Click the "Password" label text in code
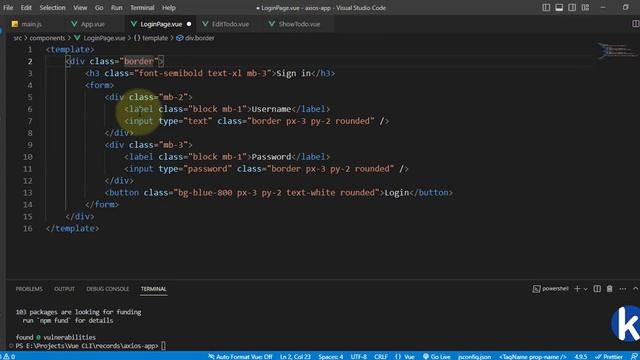This screenshot has height=360, width=640. click(x=271, y=157)
